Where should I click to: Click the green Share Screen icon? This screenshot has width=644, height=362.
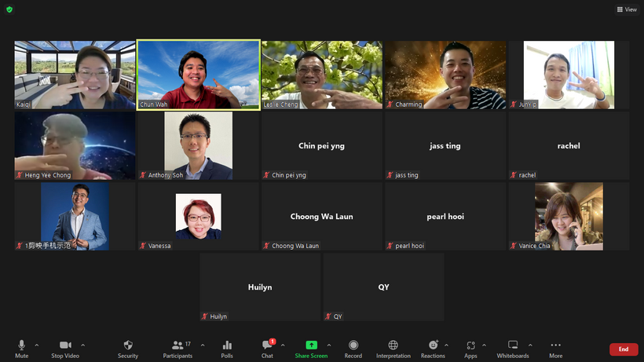pos(311,346)
